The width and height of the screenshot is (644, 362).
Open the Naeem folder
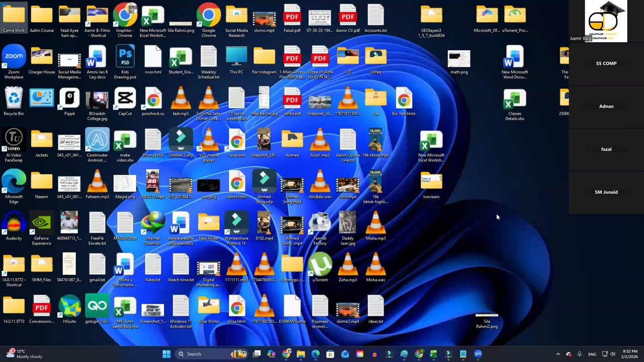42,186
